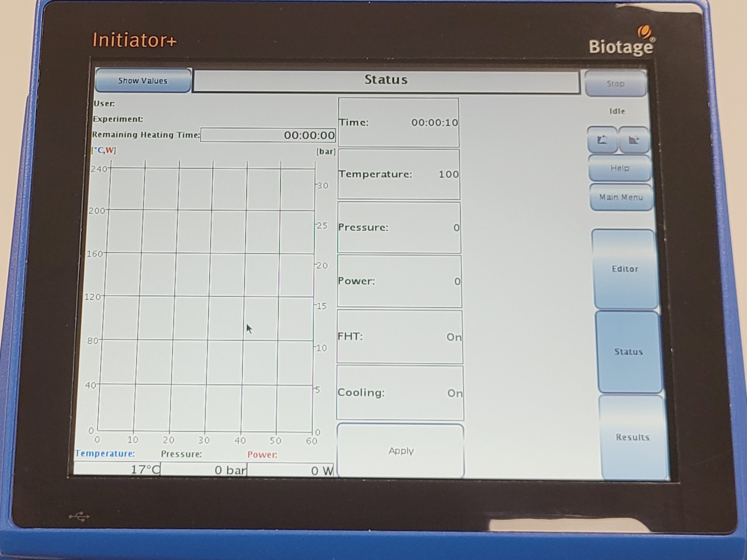This screenshot has width=747, height=560.
Task: Select the Pressure parameter box
Action: [399, 227]
